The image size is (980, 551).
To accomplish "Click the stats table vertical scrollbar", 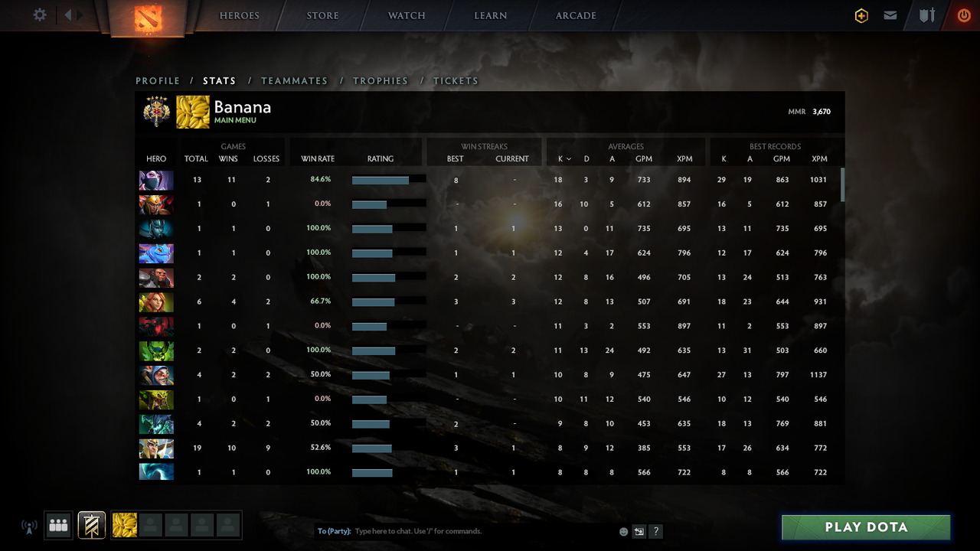I will (x=843, y=184).
